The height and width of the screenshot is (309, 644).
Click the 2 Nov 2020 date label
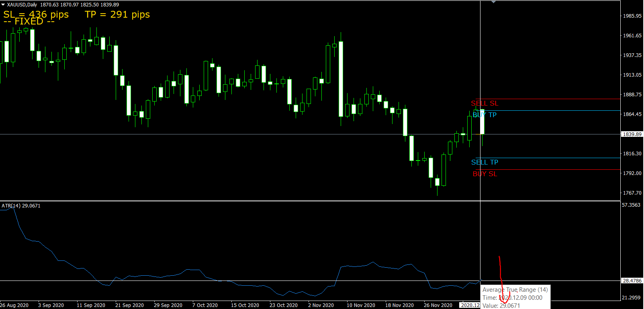tap(321, 305)
